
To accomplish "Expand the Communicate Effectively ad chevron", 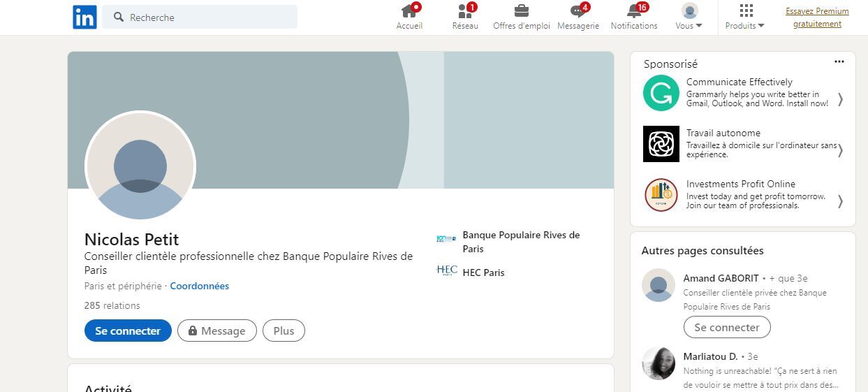I will point(840,99).
